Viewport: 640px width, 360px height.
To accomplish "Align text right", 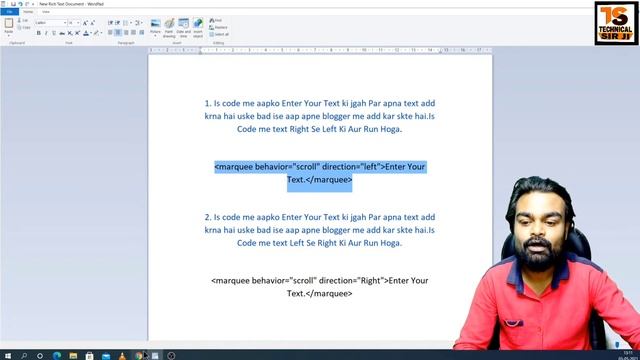I will click(126, 32).
